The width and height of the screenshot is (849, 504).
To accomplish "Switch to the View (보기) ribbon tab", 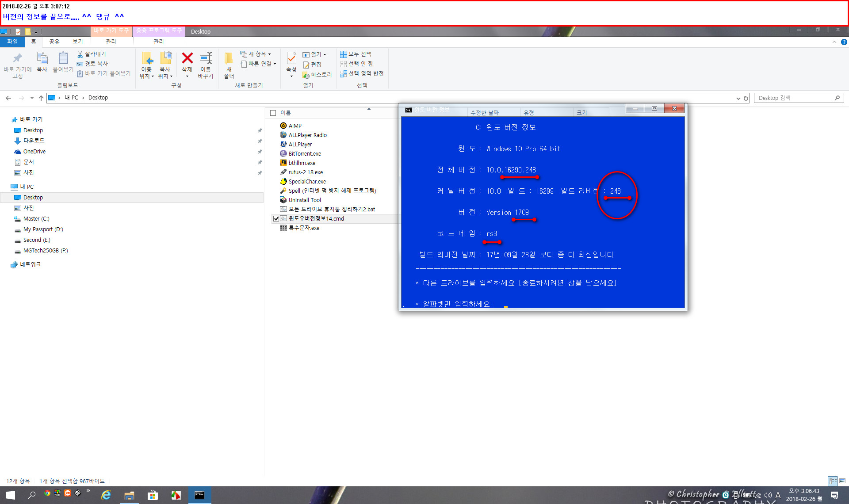I will tap(77, 42).
